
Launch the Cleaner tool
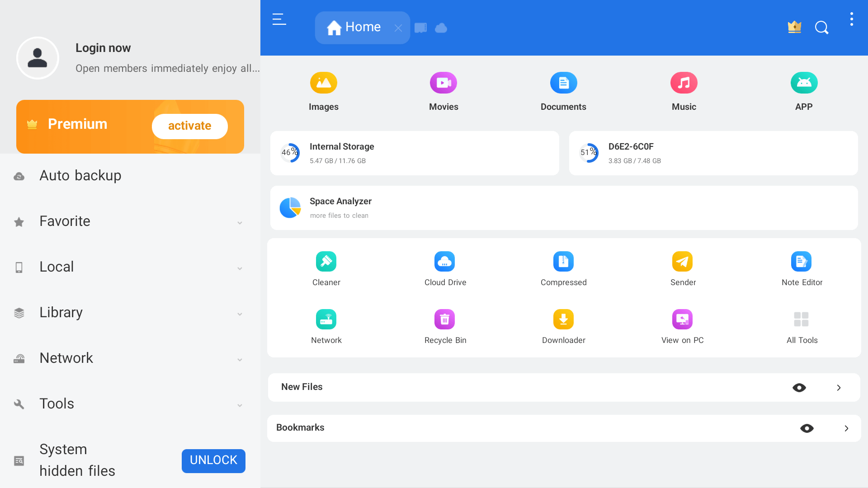[x=326, y=268]
